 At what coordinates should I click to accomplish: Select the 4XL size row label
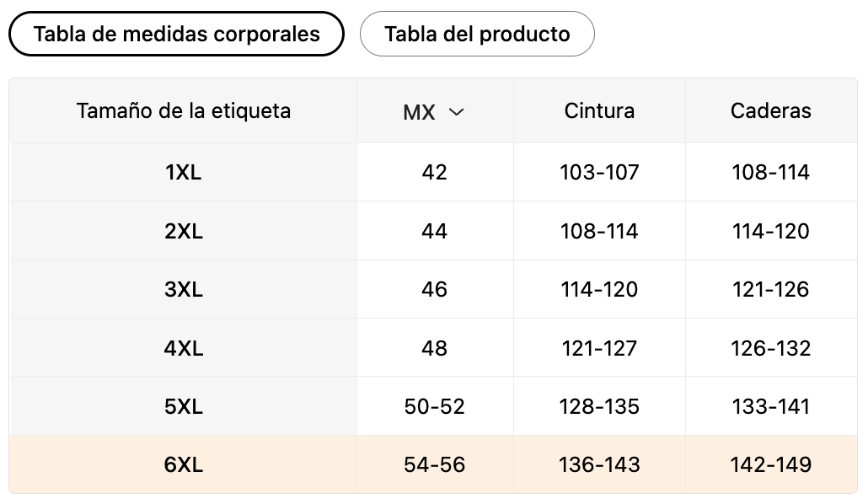[x=184, y=348]
